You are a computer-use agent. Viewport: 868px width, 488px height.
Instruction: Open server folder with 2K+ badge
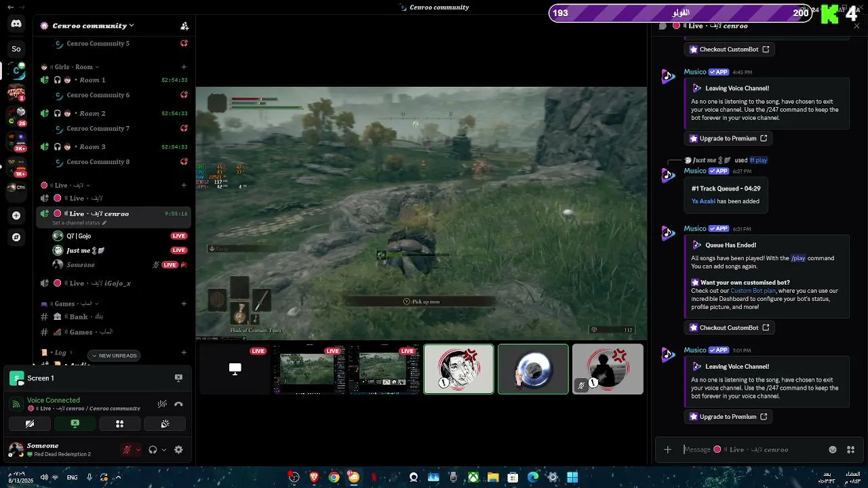click(x=16, y=141)
